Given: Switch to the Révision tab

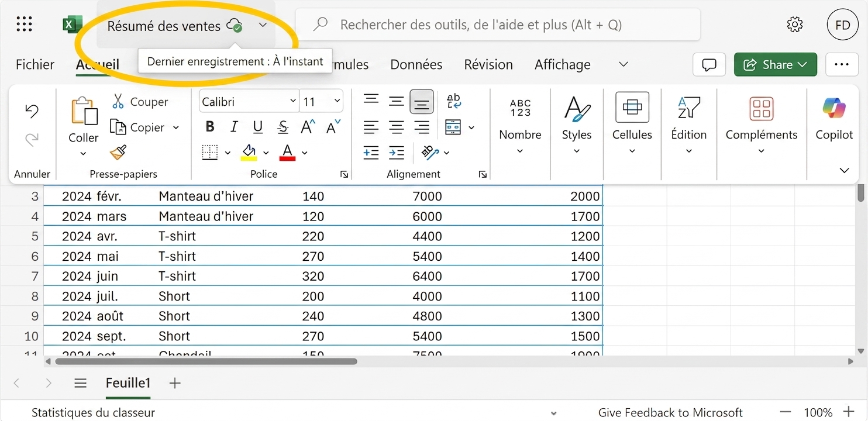Looking at the screenshot, I should pyautogui.click(x=488, y=65).
